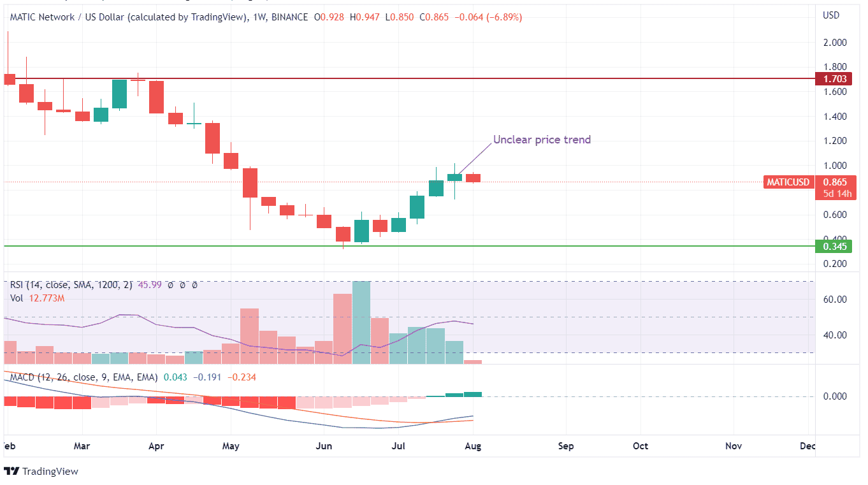Click the Mar label on the time axis

tap(82, 446)
